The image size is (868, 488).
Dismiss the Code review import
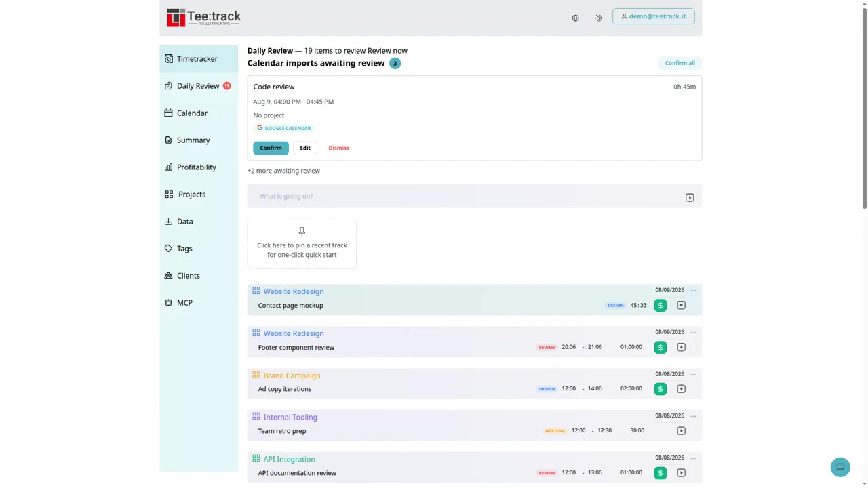tap(338, 148)
